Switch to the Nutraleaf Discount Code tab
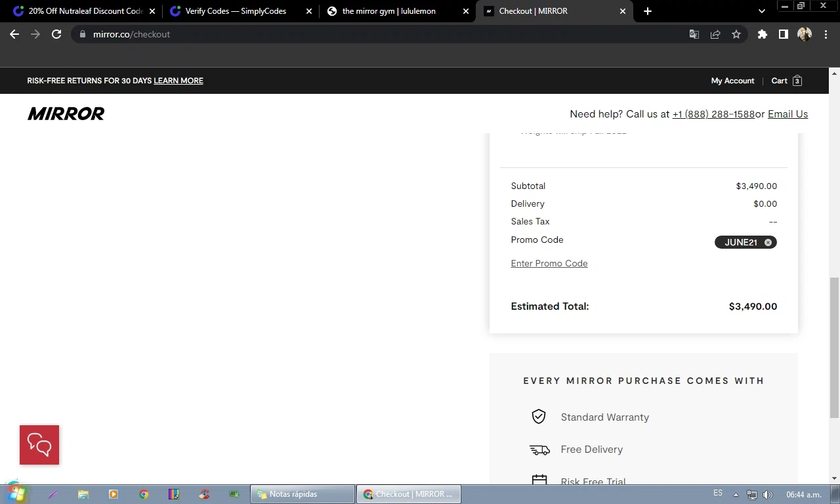 pos(85,11)
